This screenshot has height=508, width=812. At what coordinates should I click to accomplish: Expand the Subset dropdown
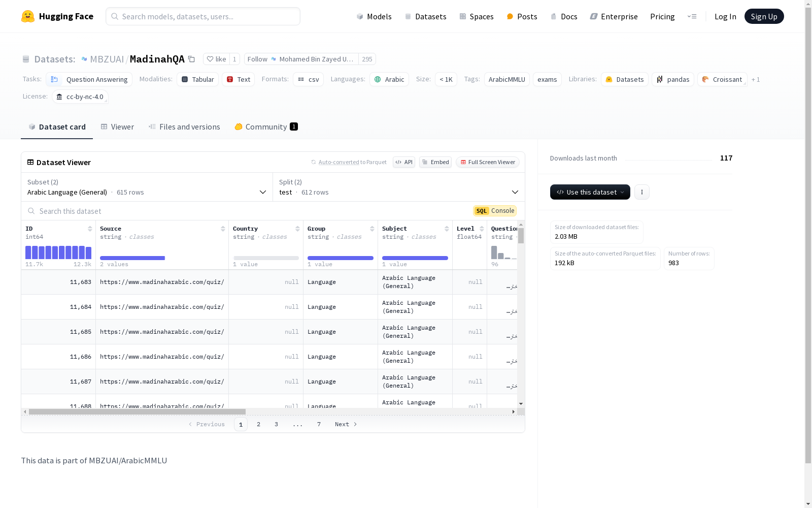[147, 187]
